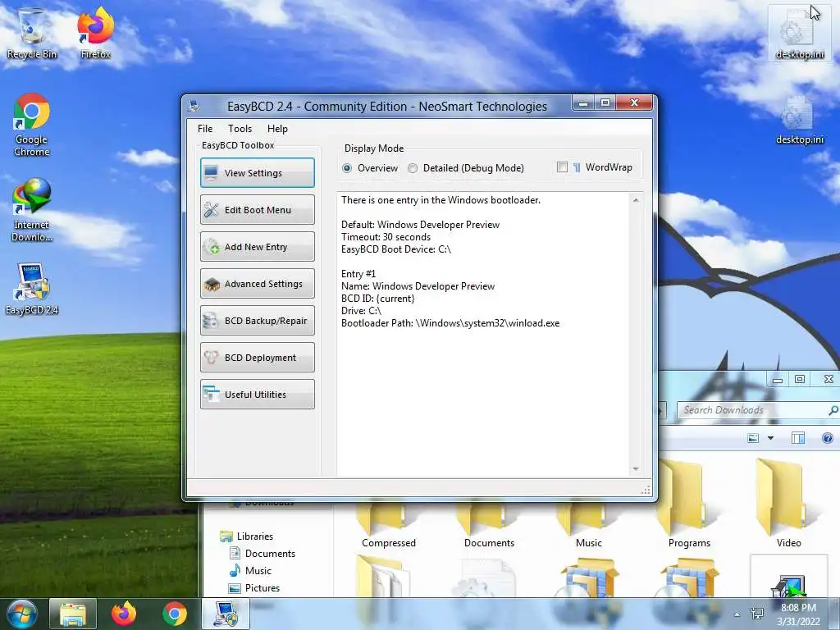The width and height of the screenshot is (840, 630).
Task: Open the Useful Utilities section
Action: [x=257, y=395]
